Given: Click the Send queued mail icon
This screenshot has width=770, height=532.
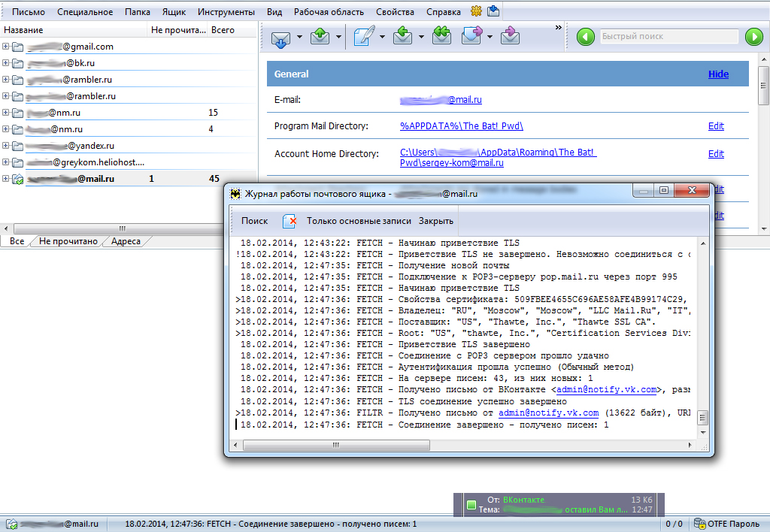Looking at the screenshot, I should (x=320, y=37).
